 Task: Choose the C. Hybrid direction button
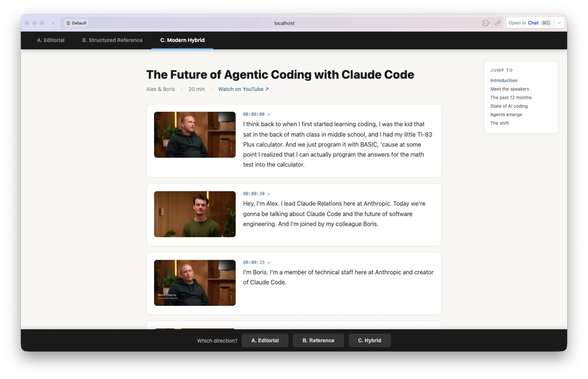coord(369,340)
